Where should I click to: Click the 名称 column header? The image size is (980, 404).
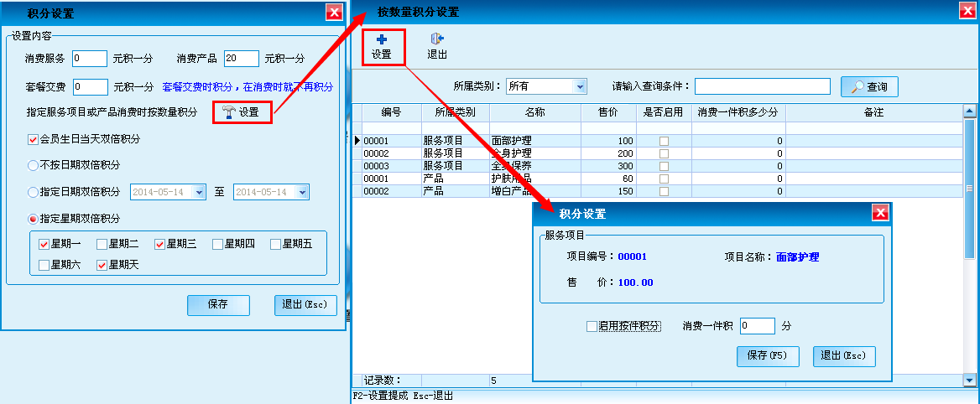coord(534,111)
